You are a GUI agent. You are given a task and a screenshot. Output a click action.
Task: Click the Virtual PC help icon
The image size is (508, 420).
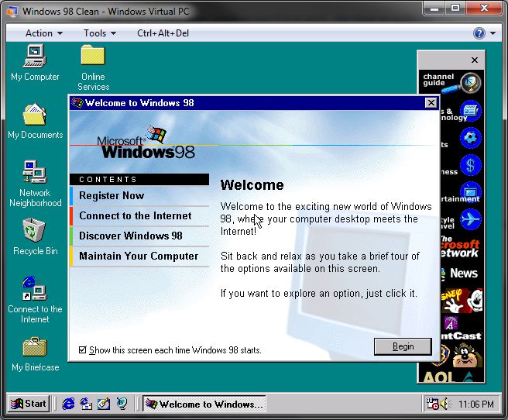click(479, 33)
